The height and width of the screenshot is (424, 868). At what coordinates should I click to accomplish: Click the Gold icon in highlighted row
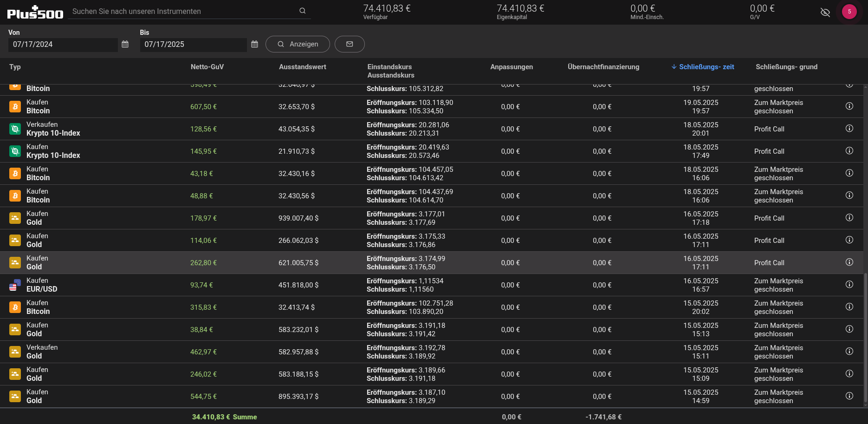point(15,263)
